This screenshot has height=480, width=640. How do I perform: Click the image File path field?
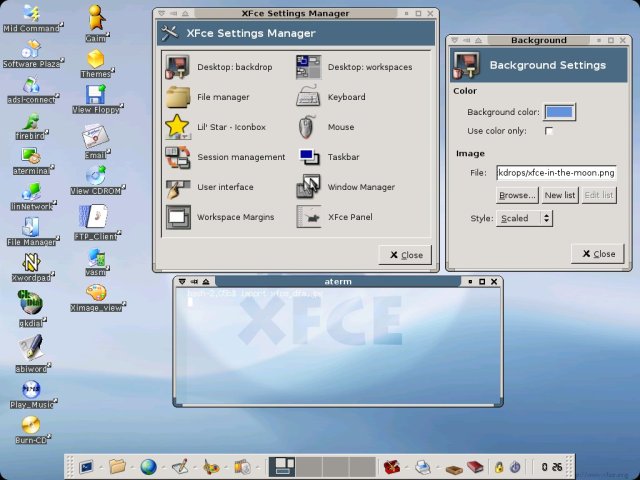click(556, 173)
